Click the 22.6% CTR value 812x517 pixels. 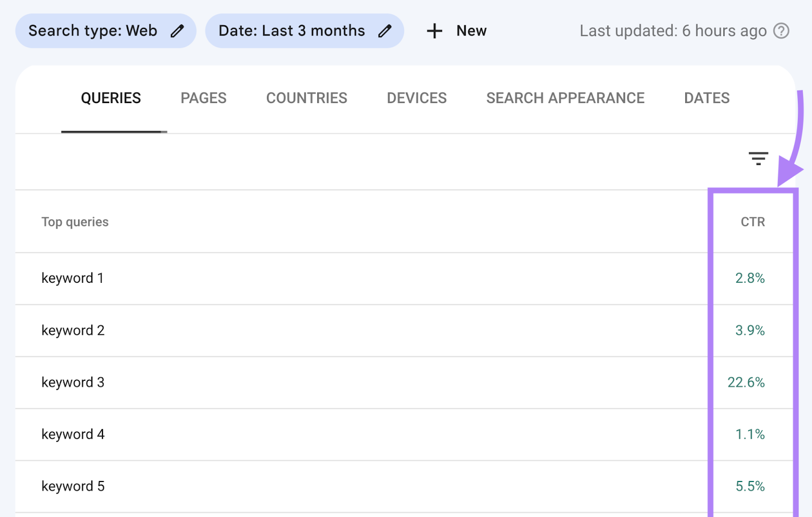click(x=746, y=382)
